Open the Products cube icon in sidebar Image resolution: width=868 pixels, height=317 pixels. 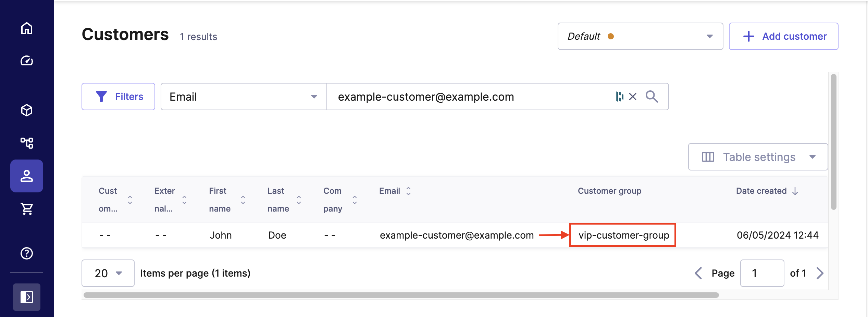(x=27, y=110)
